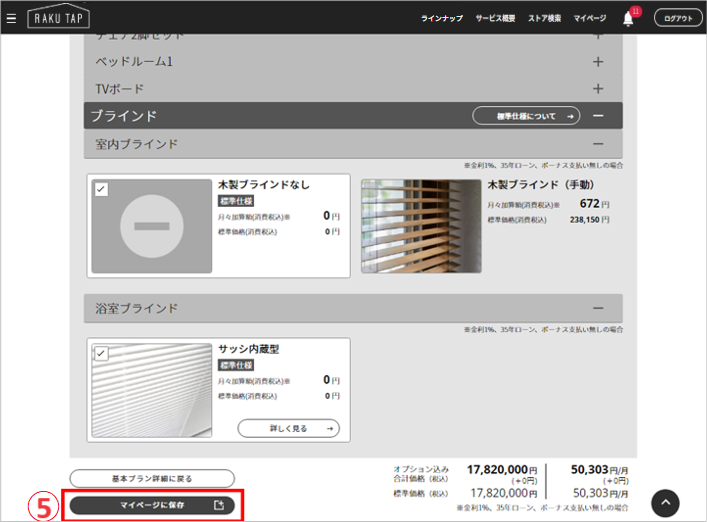Open the hamburger menu icon
The height and width of the screenshot is (522, 707).
(11, 18)
